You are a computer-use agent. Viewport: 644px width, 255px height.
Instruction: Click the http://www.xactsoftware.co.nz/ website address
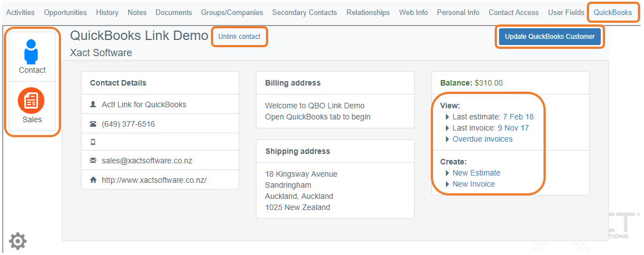pyautogui.click(x=154, y=180)
